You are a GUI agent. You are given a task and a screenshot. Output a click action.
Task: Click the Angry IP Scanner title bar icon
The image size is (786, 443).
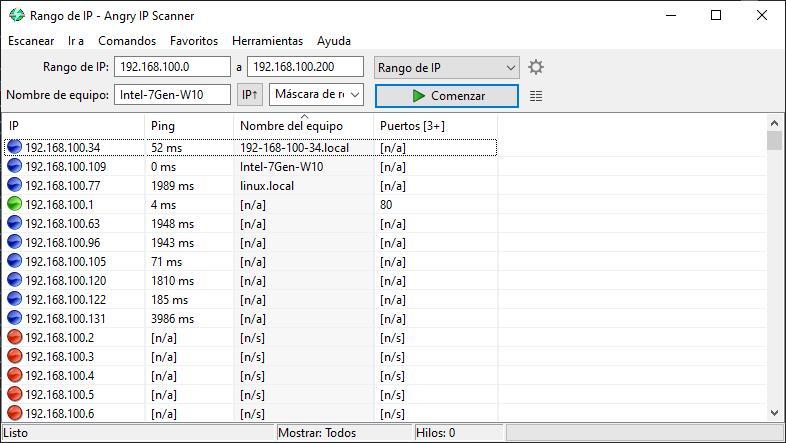tap(17, 15)
